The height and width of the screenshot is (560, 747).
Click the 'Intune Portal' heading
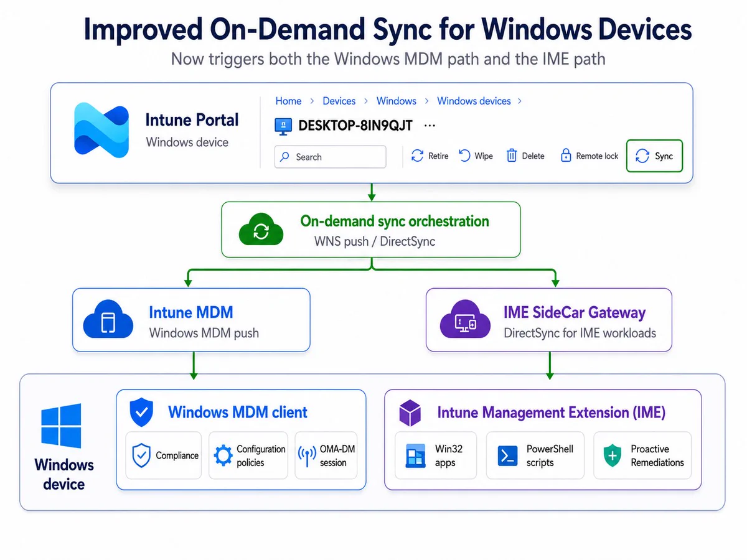[x=192, y=119]
